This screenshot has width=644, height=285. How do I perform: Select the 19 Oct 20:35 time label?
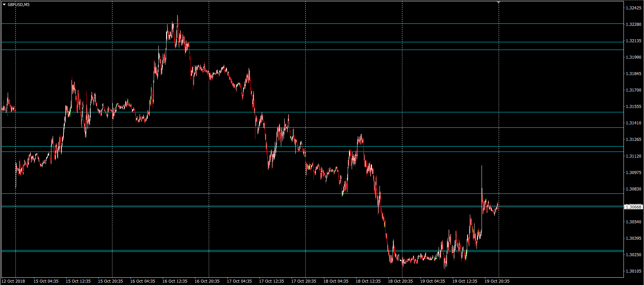(x=497, y=281)
